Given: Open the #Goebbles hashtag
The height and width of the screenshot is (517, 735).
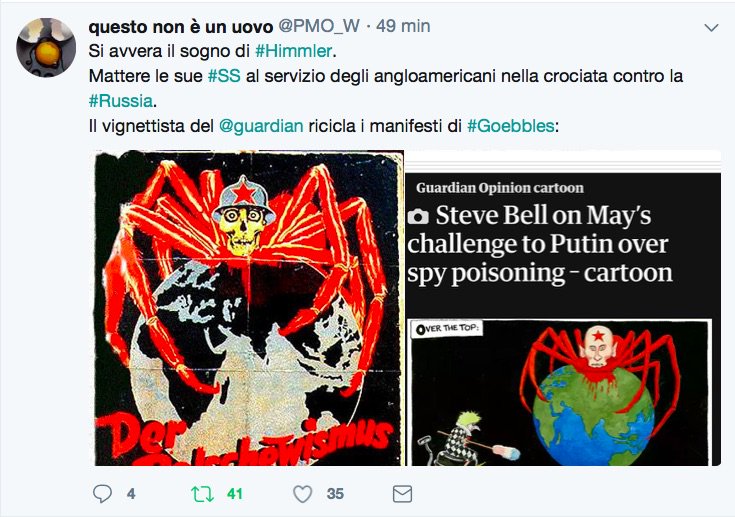Looking at the screenshot, I should (511, 126).
